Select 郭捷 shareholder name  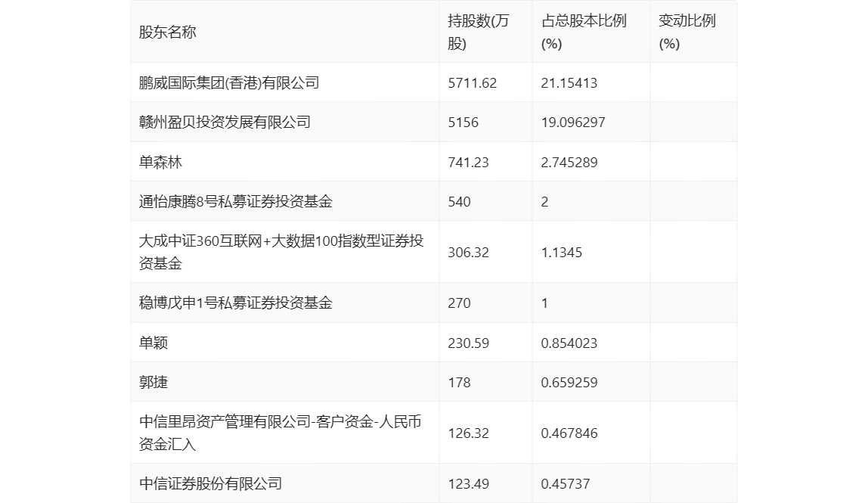point(153,382)
